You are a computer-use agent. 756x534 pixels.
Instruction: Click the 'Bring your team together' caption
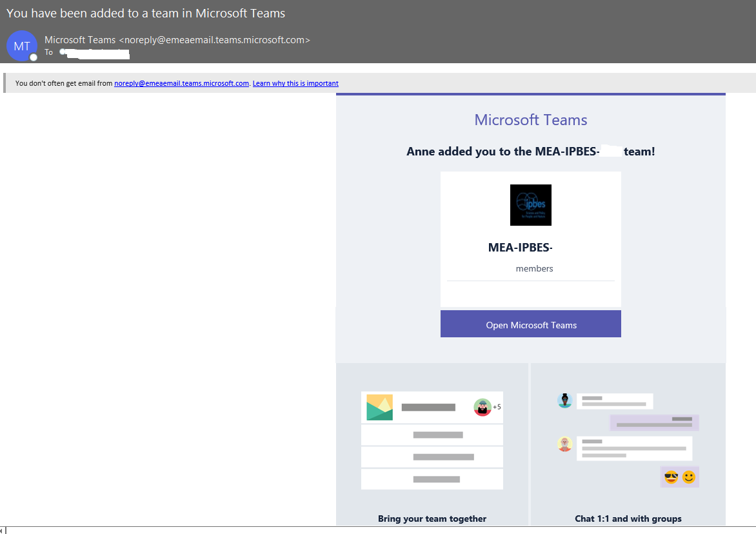coord(432,519)
